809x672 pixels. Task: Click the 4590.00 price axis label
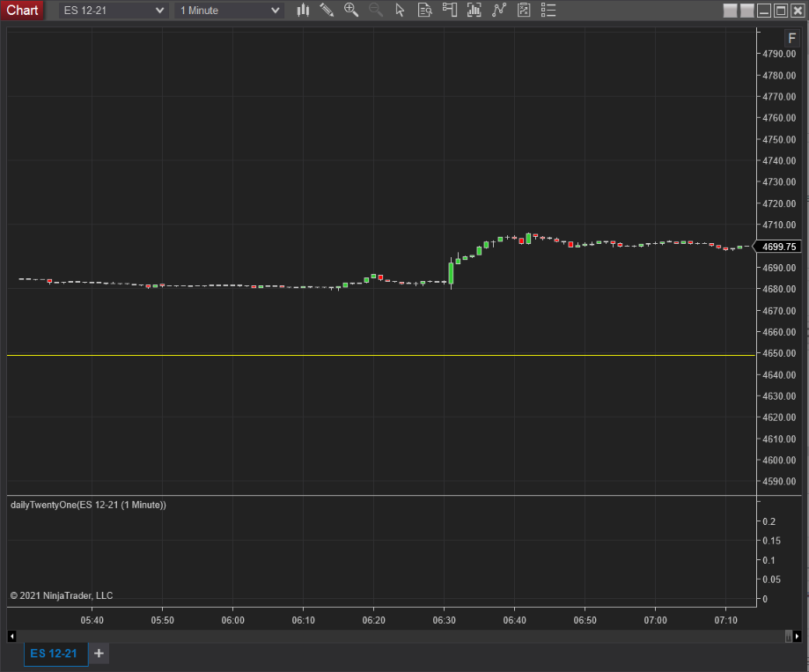tap(779, 481)
